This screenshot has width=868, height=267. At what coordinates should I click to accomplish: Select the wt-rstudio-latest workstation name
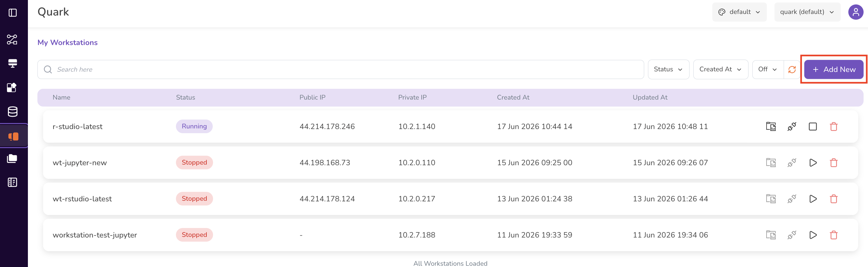82,199
